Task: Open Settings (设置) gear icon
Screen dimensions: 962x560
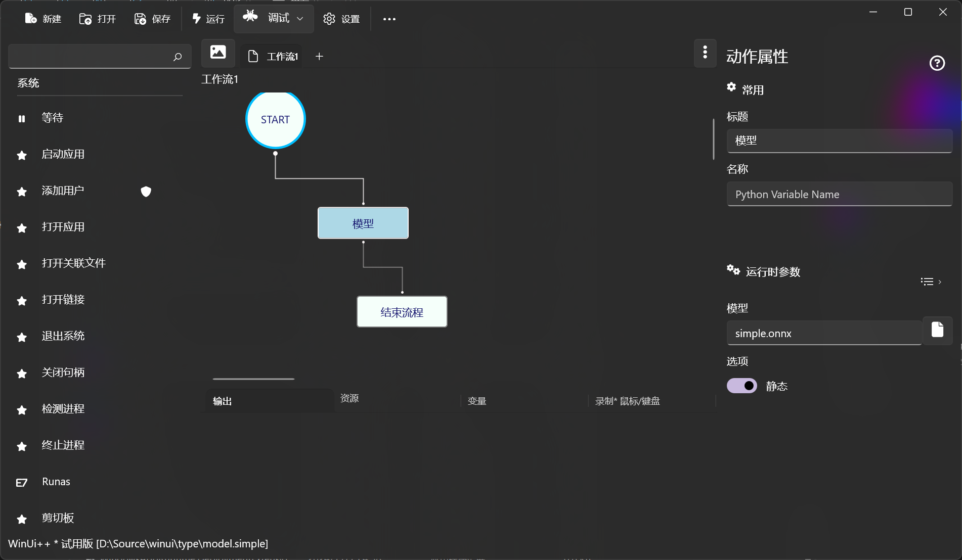Action: click(329, 19)
